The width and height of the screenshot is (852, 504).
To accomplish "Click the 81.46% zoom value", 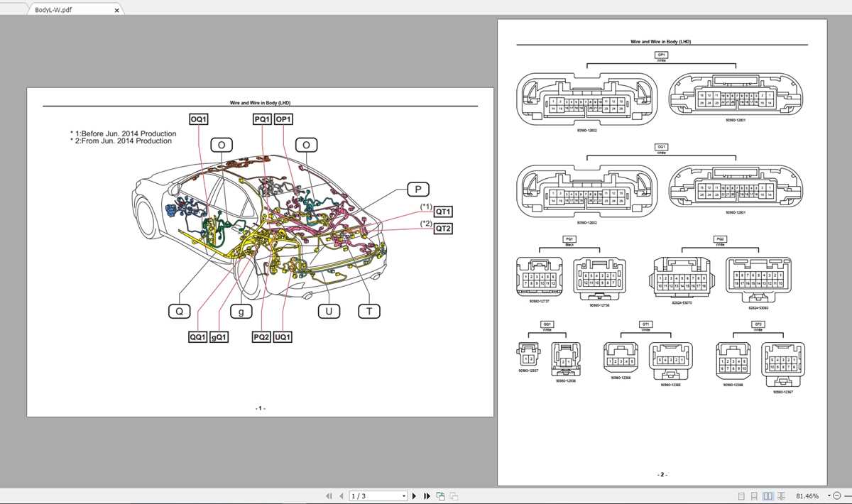I will click(808, 495).
